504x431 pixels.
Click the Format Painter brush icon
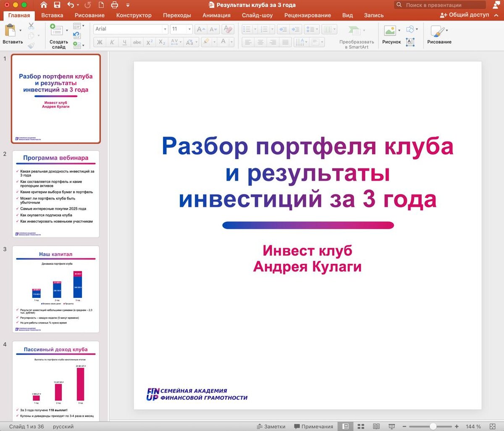point(31,45)
